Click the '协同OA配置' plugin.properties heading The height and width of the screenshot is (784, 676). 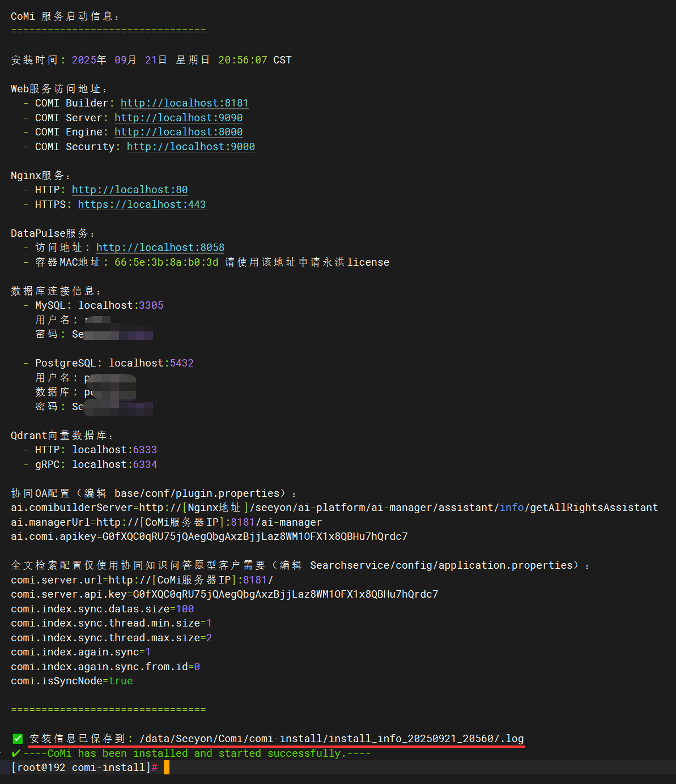154,493
